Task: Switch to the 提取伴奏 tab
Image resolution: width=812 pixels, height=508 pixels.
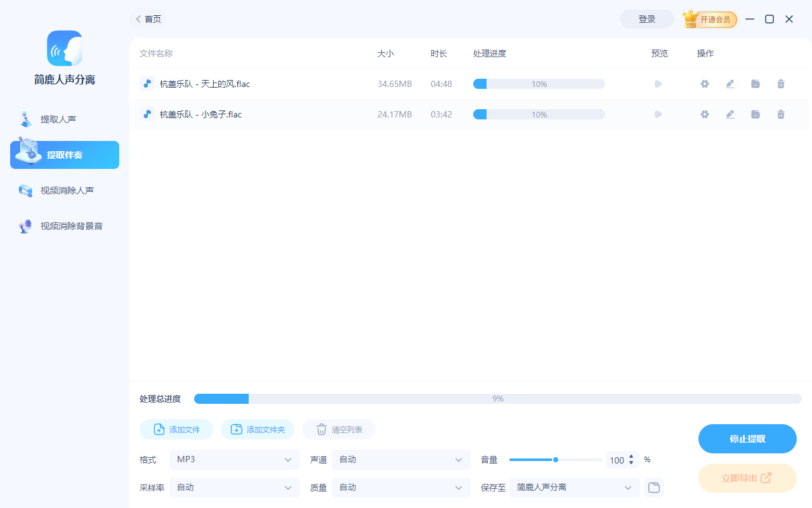Action: pyautogui.click(x=64, y=154)
